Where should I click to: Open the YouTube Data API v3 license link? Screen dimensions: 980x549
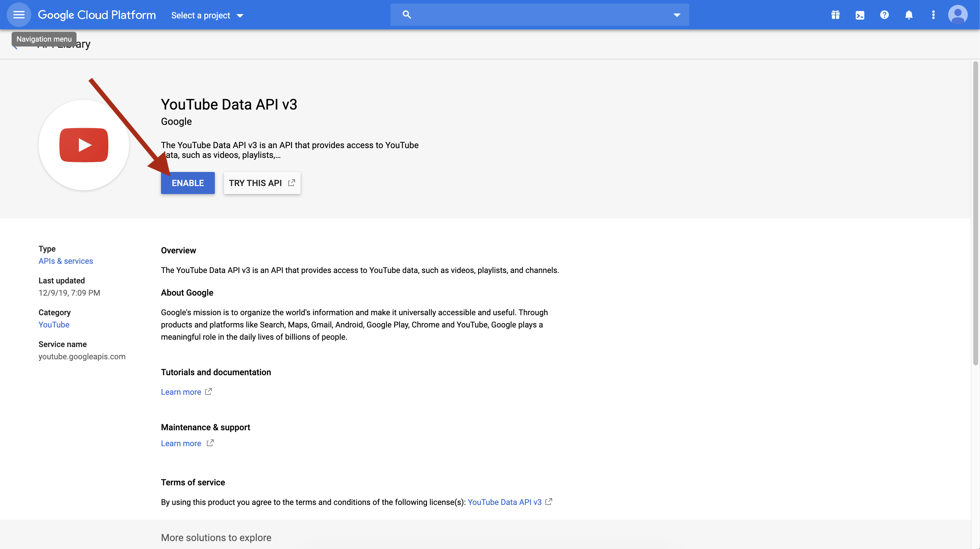click(x=504, y=502)
